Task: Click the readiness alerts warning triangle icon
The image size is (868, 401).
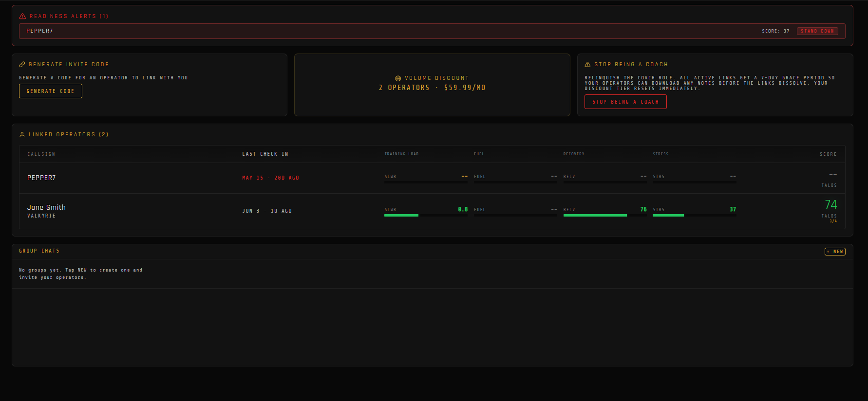Action: [x=22, y=16]
